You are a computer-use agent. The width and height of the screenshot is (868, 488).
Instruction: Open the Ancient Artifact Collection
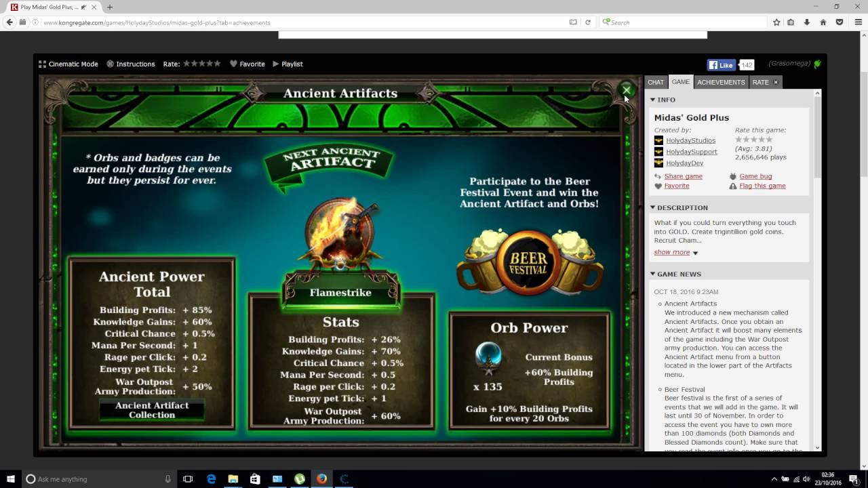click(x=152, y=410)
